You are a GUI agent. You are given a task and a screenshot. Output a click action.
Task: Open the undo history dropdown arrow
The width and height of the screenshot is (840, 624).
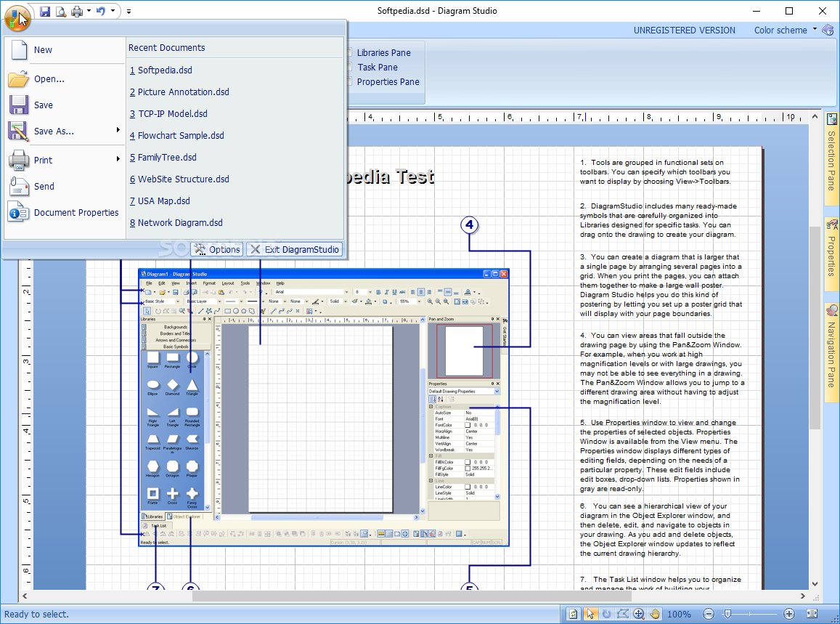click(x=113, y=11)
